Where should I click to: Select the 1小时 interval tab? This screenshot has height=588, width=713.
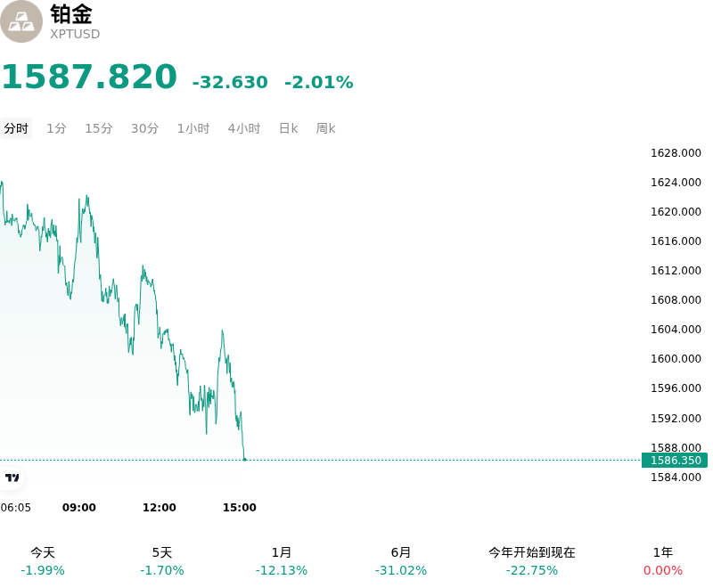193,128
